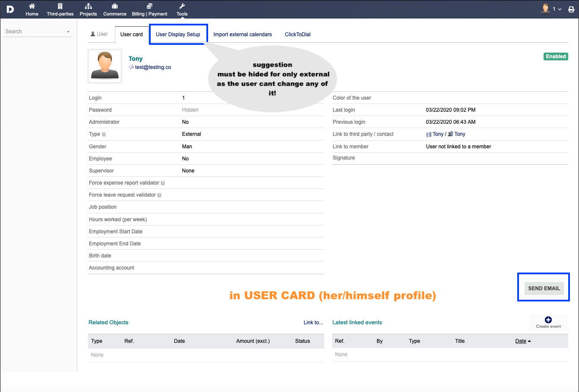
Task: Click the Ref. column header in events table
Action: 340,341
